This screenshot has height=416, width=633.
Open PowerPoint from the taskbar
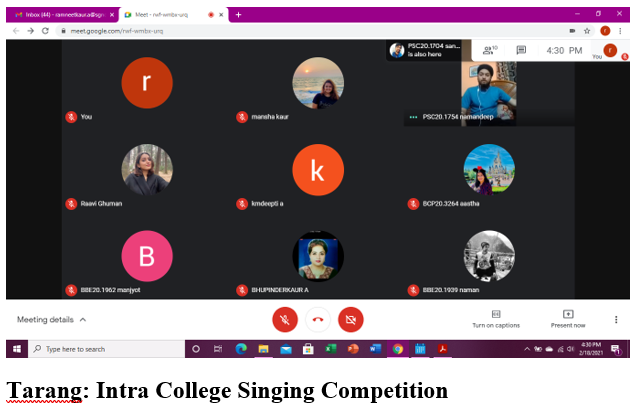pyautogui.click(x=353, y=349)
